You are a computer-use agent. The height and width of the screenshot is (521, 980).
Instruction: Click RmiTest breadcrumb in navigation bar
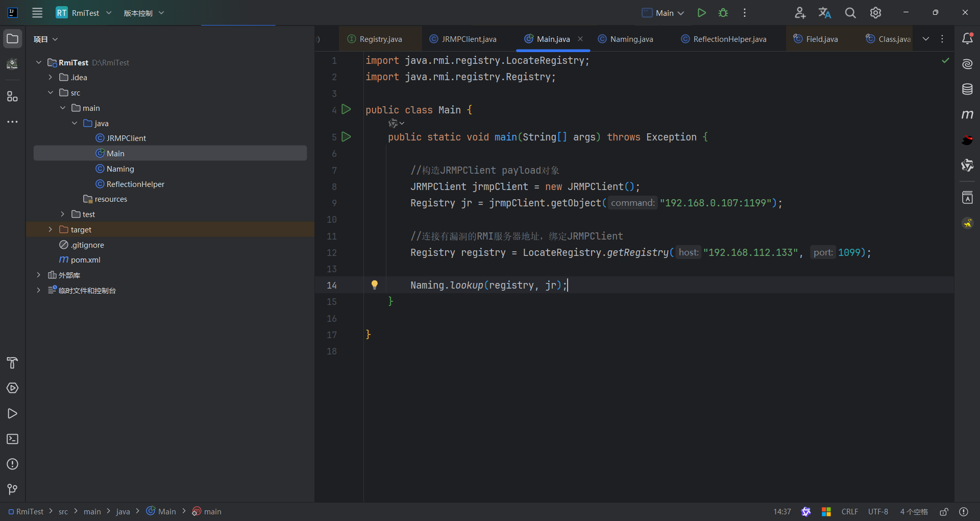point(26,512)
